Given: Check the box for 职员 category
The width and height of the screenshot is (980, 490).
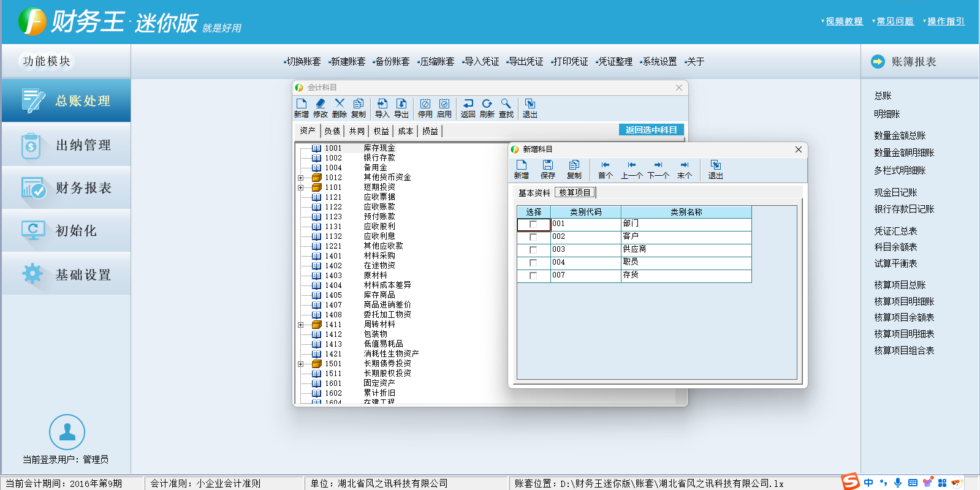Looking at the screenshot, I should point(533,263).
